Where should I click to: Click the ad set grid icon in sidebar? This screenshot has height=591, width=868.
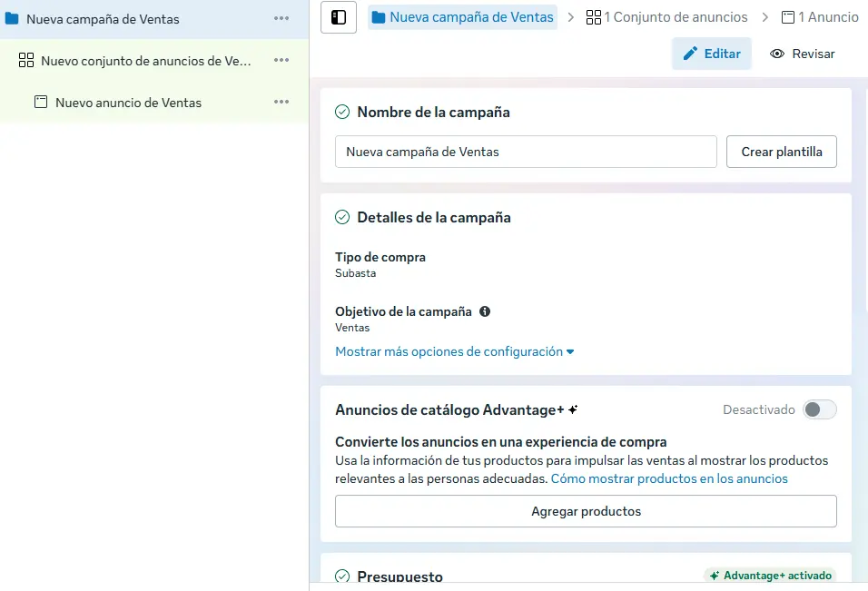[x=26, y=61]
